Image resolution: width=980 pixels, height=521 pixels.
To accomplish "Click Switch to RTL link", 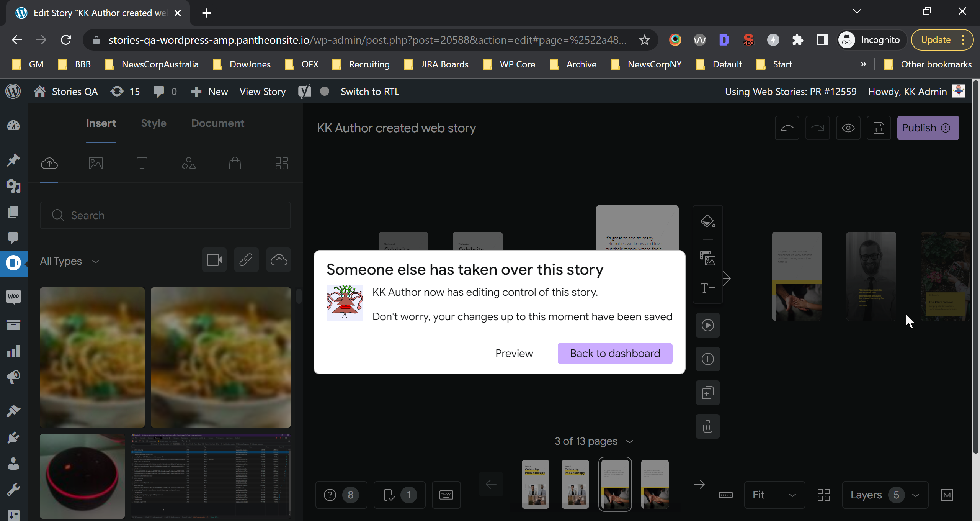I will [x=370, y=92].
